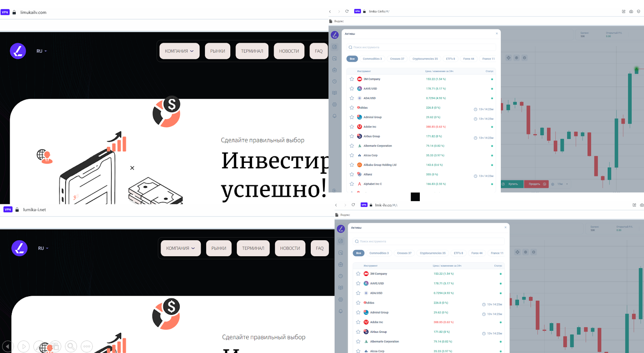Open settings gear in limka-l.info sidebar
The width and height of the screenshot is (644, 353).
pos(334,104)
